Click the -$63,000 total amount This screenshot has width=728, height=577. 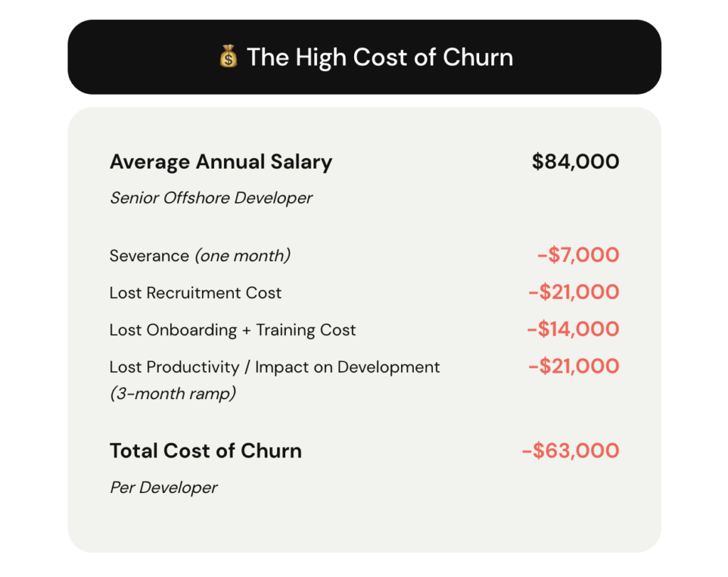570,451
